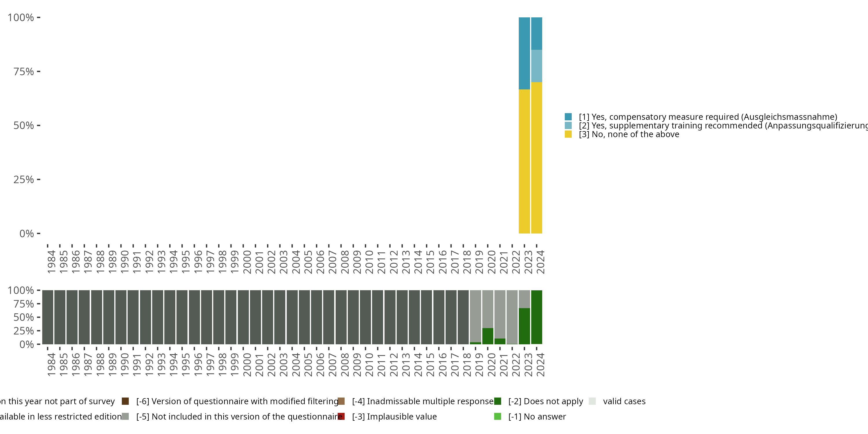The width and height of the screenshot is (868, 434).
Task: Click gray top segment of 2023 lower bar
Action: (x=524, y=299)
